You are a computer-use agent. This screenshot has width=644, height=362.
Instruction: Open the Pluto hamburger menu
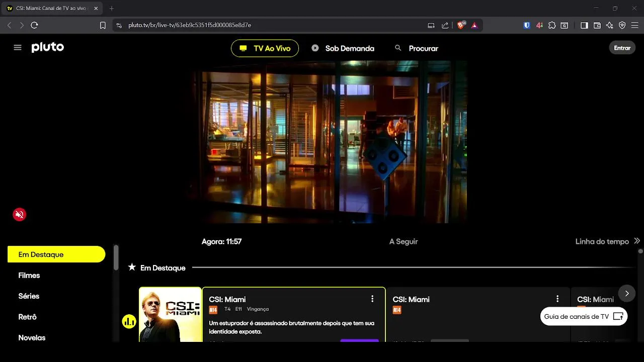pyautogui.click(x=18, y=48)
